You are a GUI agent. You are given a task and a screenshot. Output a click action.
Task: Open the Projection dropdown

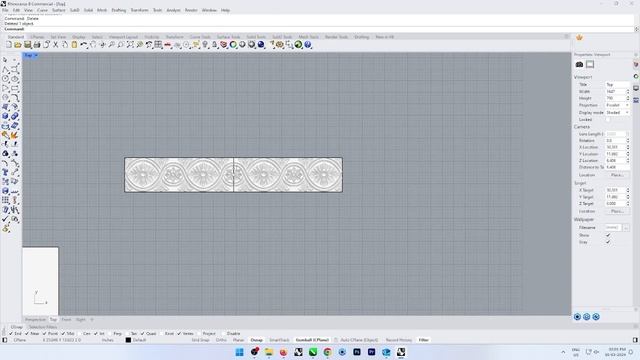[x=617, y=105]
